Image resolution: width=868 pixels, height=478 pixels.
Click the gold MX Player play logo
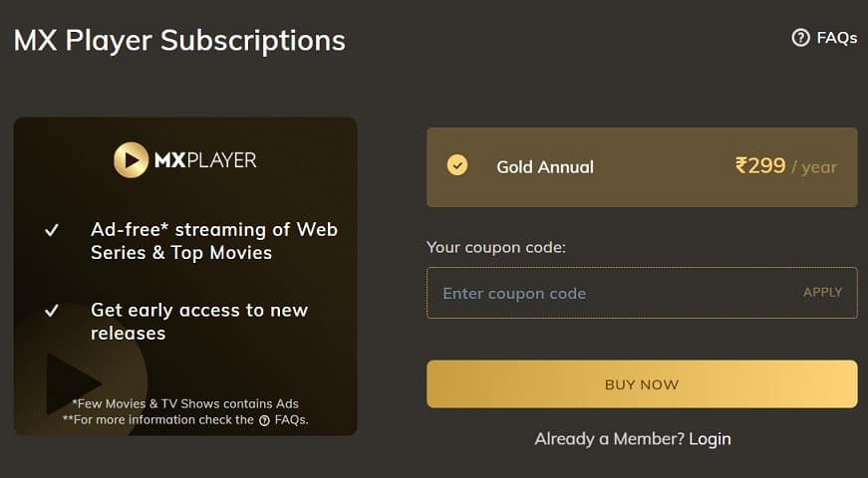click(132, 159)
